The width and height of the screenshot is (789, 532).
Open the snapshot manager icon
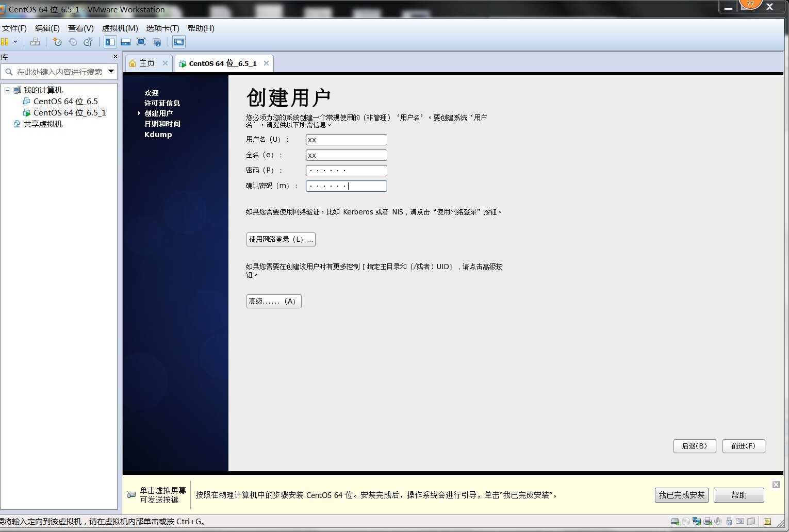pyautogui.click(x=88, y=42)
